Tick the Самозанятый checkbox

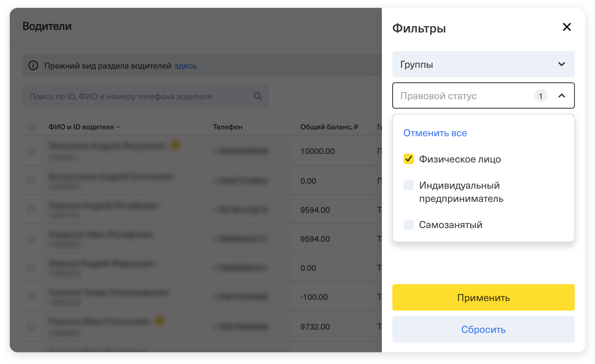pos(408,224)
